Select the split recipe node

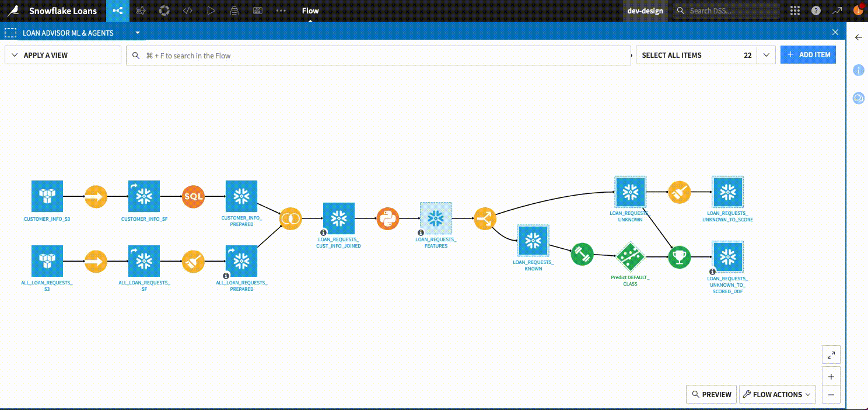tap(485, 218)
